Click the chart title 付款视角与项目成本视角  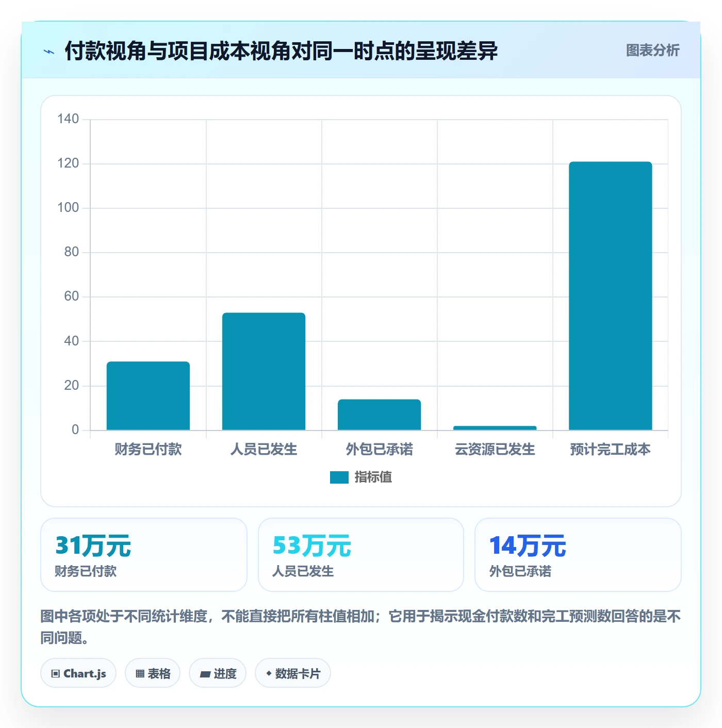point(281,51)
